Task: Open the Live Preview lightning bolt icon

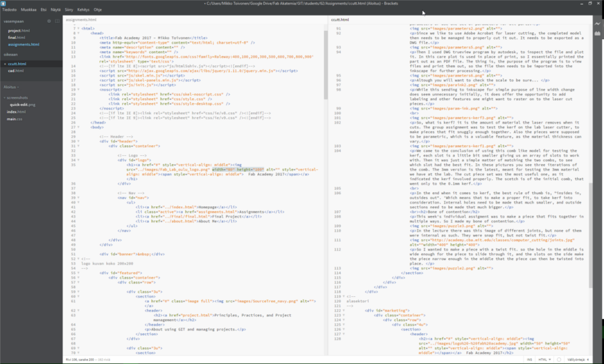Action: (597, 24)
